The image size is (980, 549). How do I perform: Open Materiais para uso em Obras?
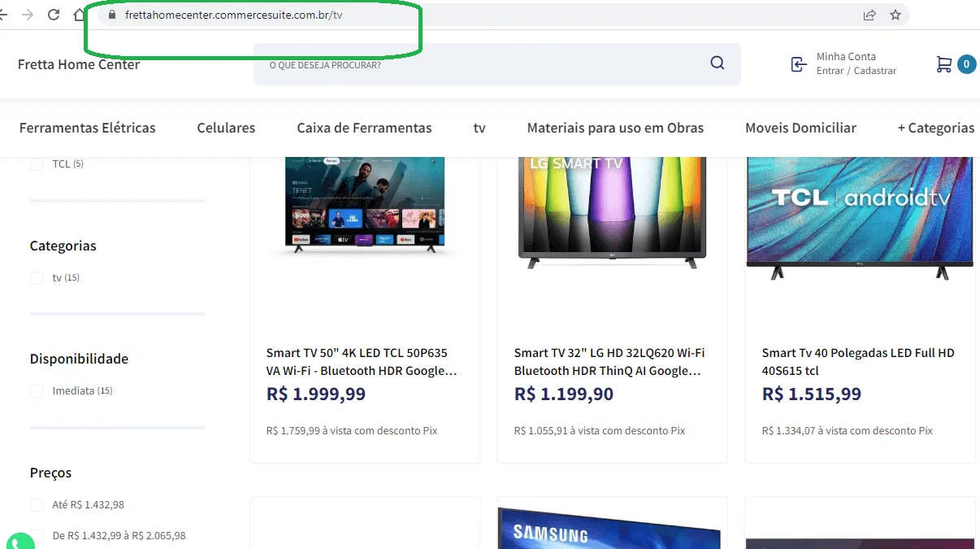click(x=615, y=128)
